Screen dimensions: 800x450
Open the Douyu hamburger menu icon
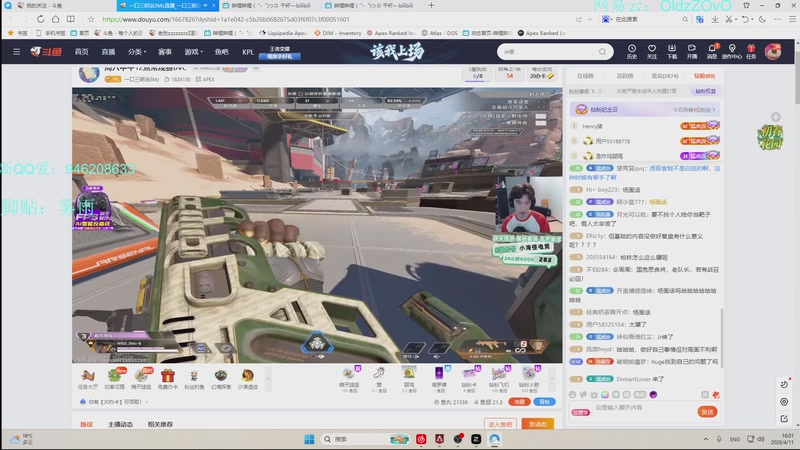16,52
